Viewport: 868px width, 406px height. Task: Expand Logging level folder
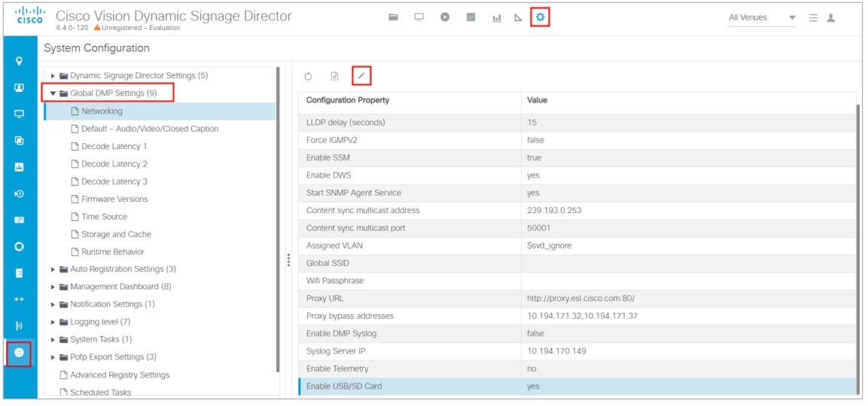53,322
